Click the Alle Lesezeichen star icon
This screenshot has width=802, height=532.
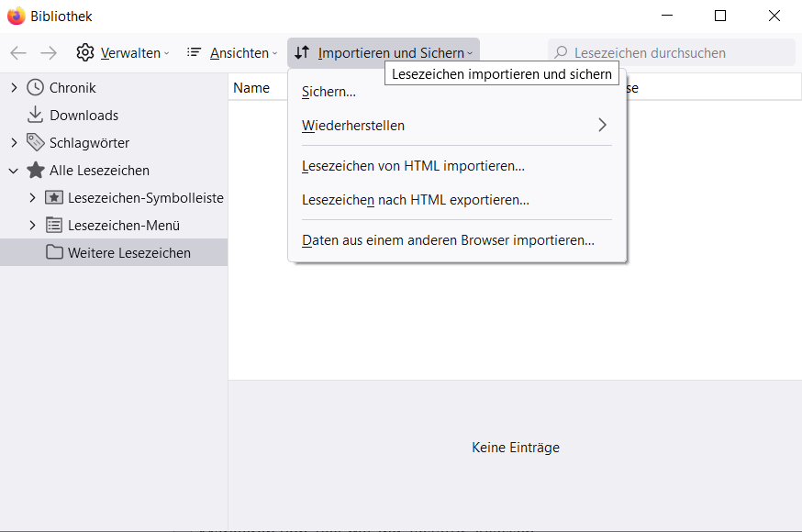(35, 171)
